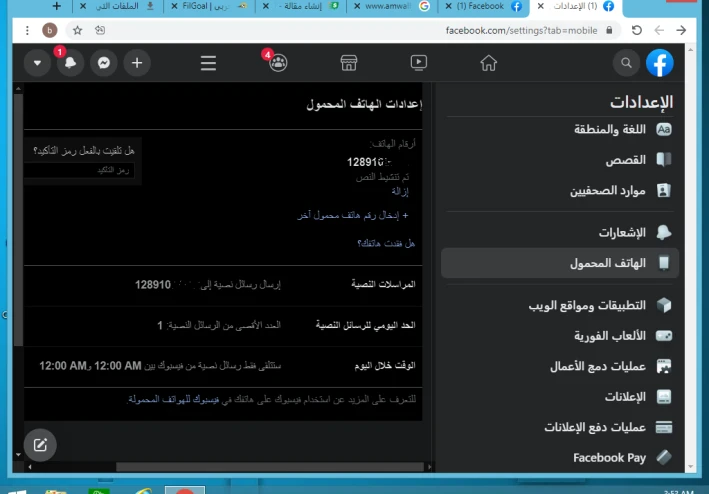The image size is (709, 494).
Task: Edit the الوقت خلال اليوم row
Action: pyautogui.click(x=223, y=366)
